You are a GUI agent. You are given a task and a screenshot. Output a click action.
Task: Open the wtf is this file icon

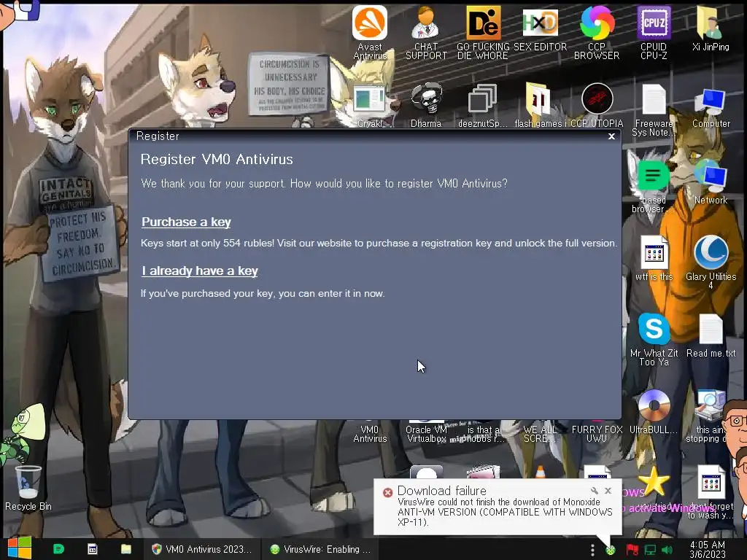point(654,259)
